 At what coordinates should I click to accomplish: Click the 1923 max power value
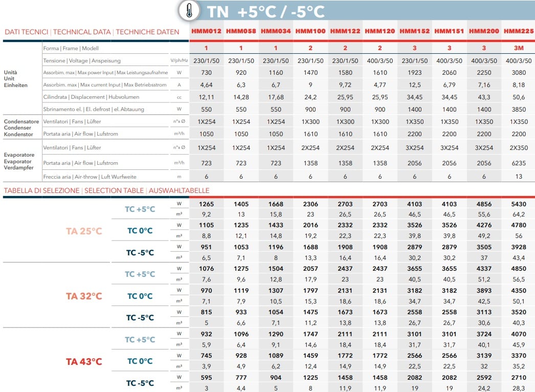coord(415,73)
